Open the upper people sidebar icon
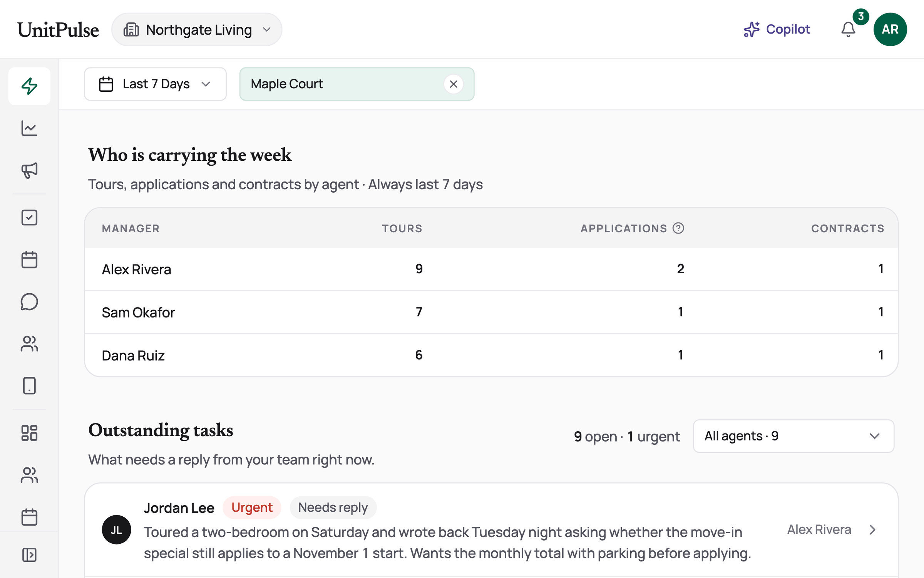 (x=29, y=344)
